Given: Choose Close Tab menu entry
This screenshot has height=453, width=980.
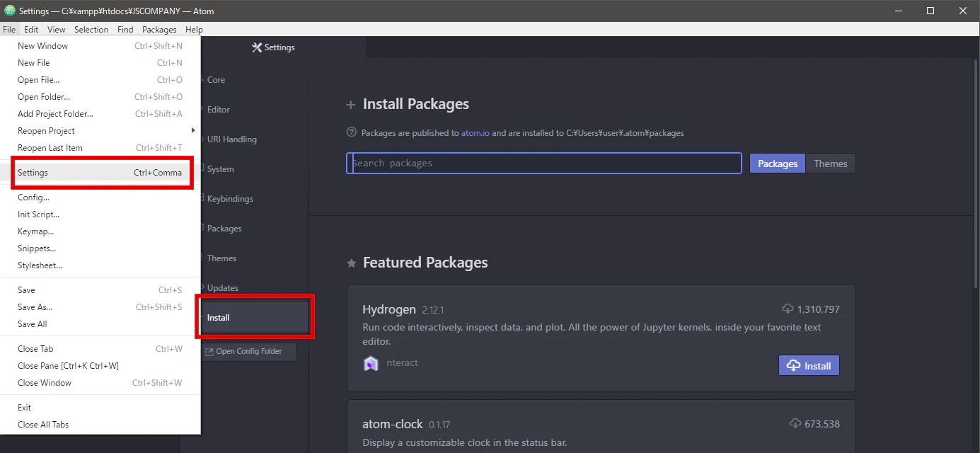Looking at the screenshot, I should pos(100,349).
